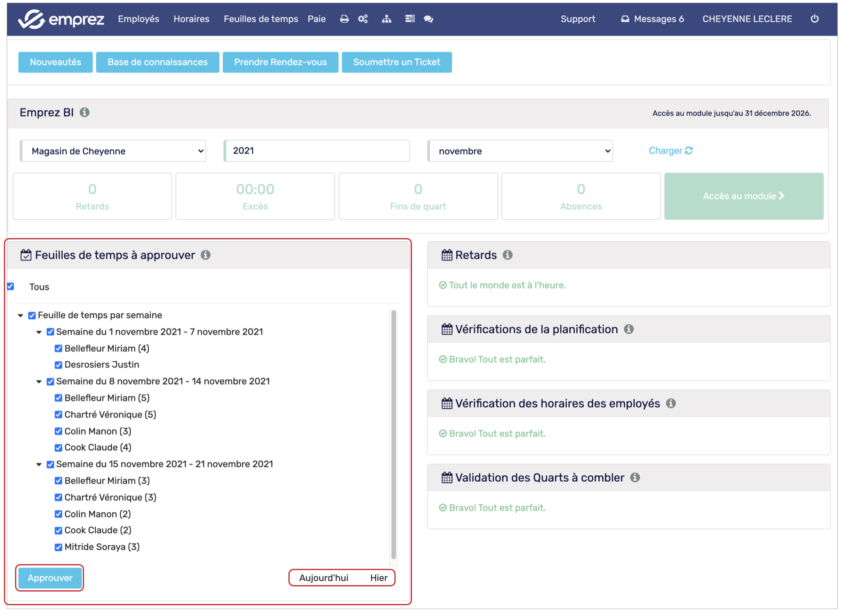Click the org chart hierarchy icon
Screen dimensions: 842x616
tap(387, 19)
